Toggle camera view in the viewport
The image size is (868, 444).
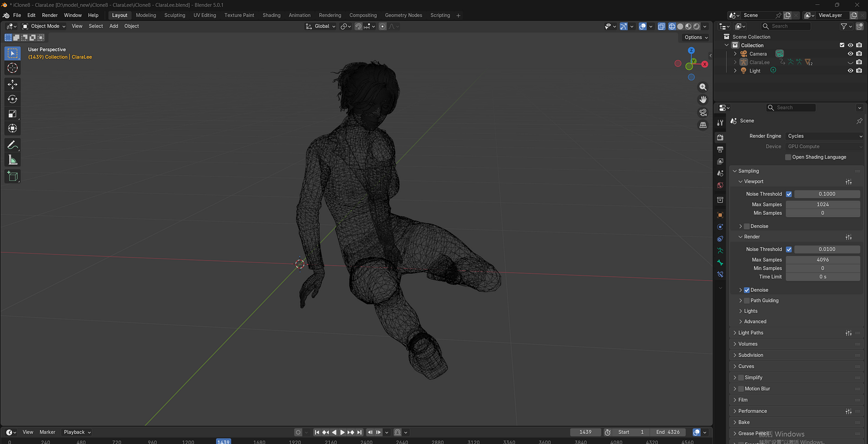click(703, 112)
